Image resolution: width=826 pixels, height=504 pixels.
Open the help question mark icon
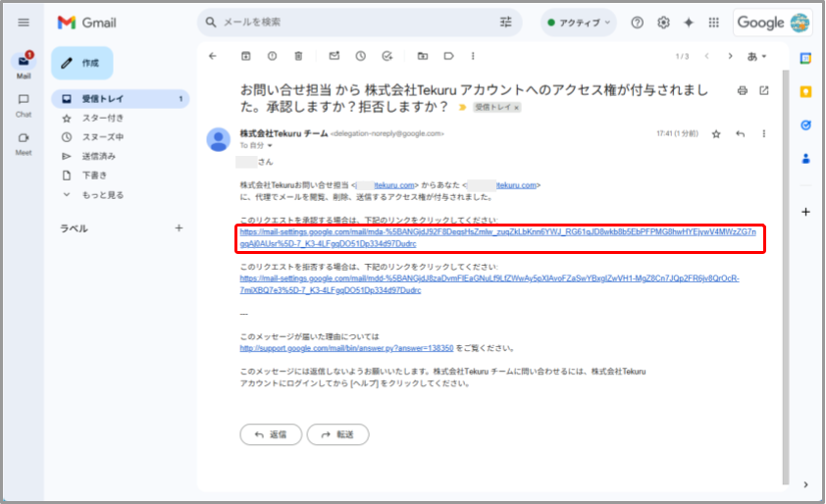[638, 23]
